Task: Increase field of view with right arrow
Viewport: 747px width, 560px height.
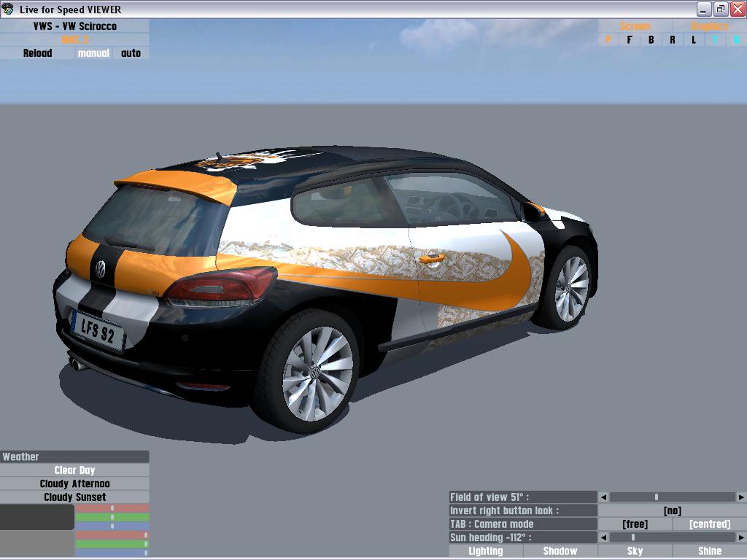Action: pyautogui.click(x=741, y=497)
